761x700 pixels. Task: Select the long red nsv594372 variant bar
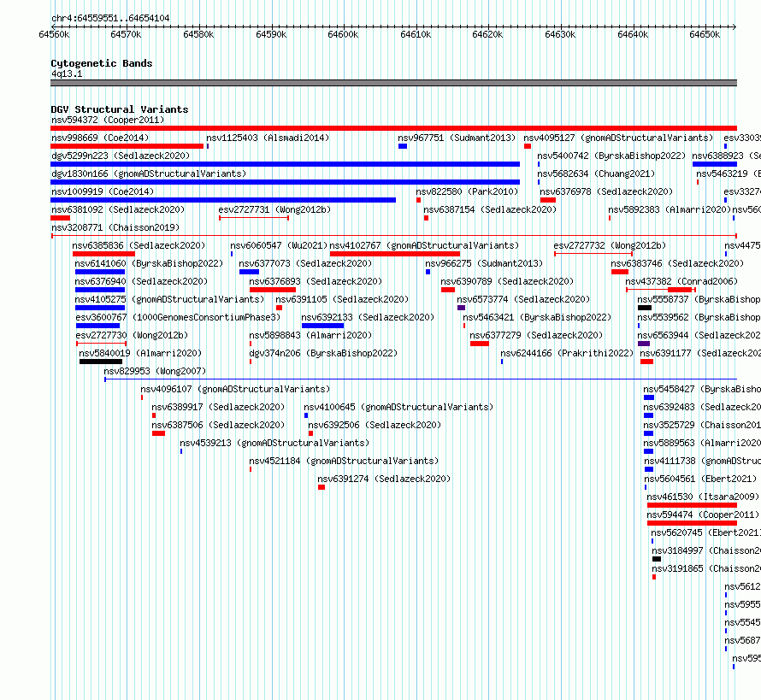point(393,128)
